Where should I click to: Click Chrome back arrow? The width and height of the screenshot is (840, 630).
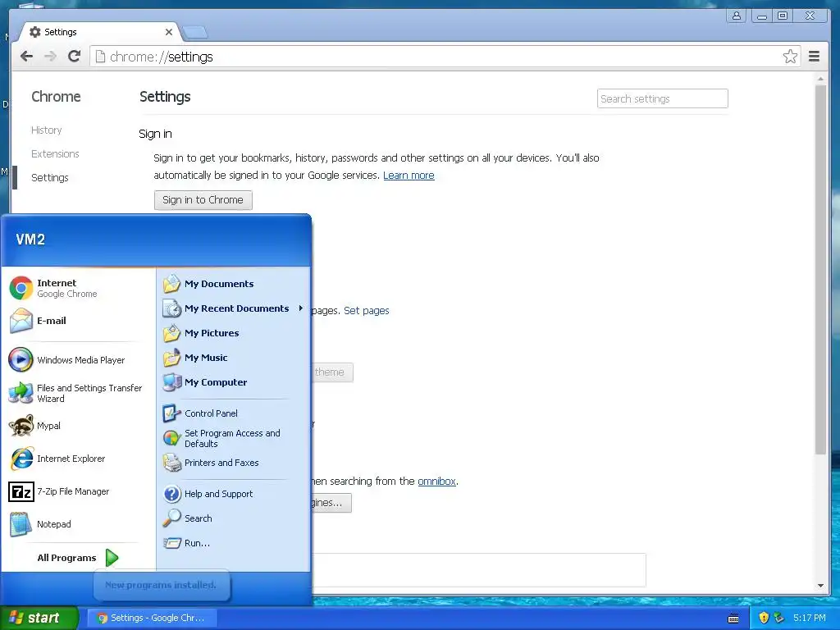[x=26, y=57]
